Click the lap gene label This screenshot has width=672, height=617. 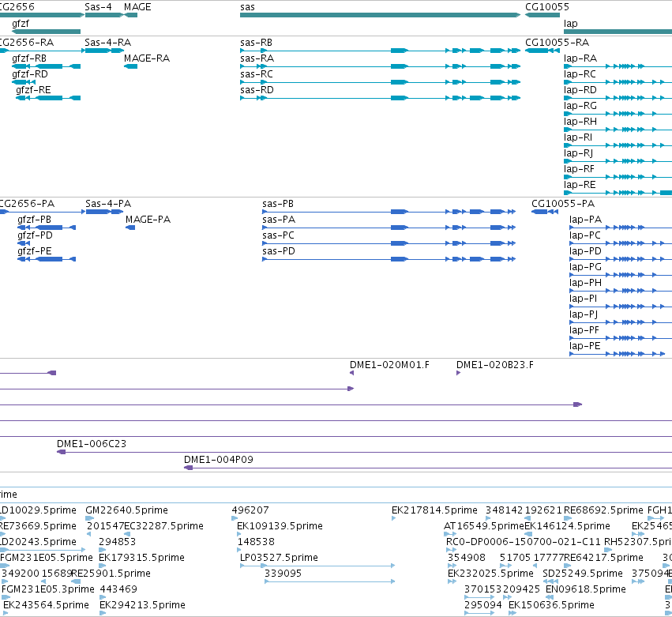(570, 23)
